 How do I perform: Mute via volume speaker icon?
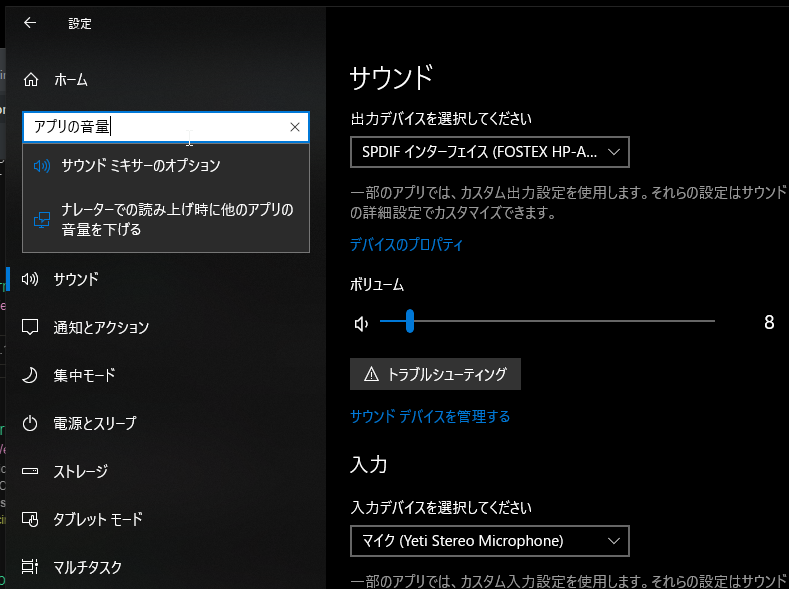(x=361, y=323)
